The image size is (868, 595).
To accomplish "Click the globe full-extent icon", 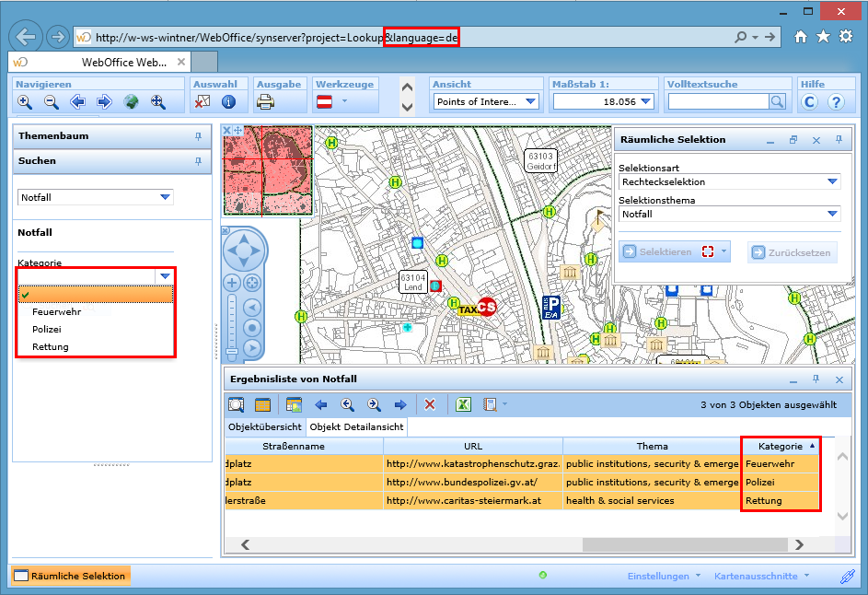I will [131, 102].
